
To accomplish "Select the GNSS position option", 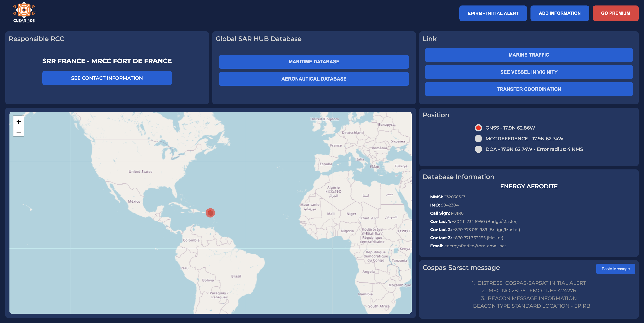I will pos(478,128).
